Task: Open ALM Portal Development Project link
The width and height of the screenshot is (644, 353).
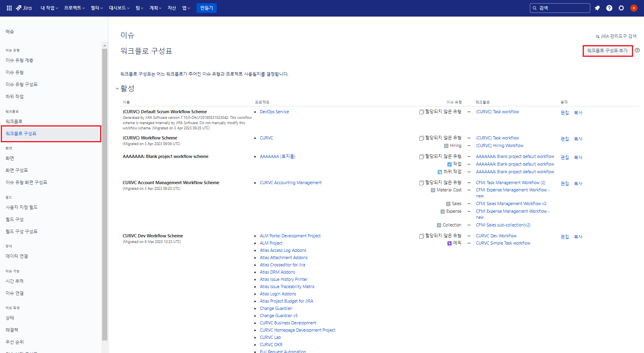Action: (290, 236)
